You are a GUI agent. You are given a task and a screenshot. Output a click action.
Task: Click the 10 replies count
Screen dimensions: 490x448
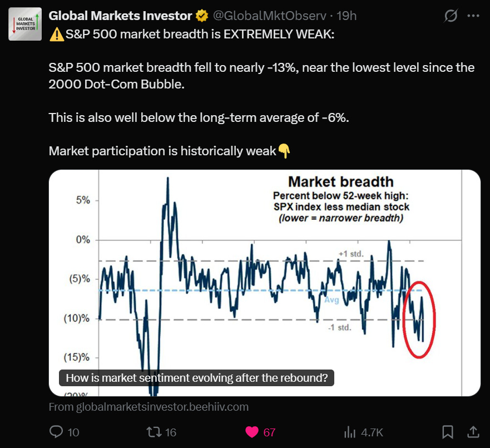73,432
